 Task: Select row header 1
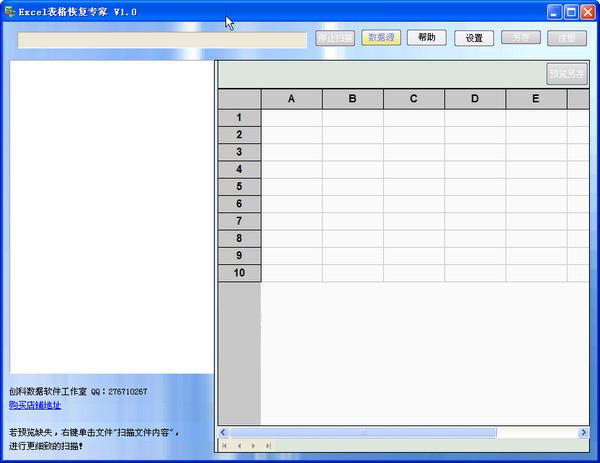[x=240, y=117]
